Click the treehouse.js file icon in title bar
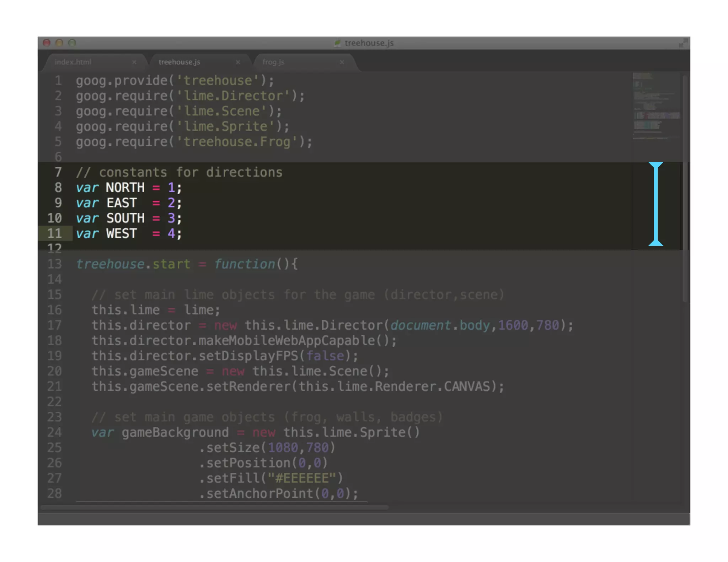This screenshot has height=562, width=728. [337, 43]
